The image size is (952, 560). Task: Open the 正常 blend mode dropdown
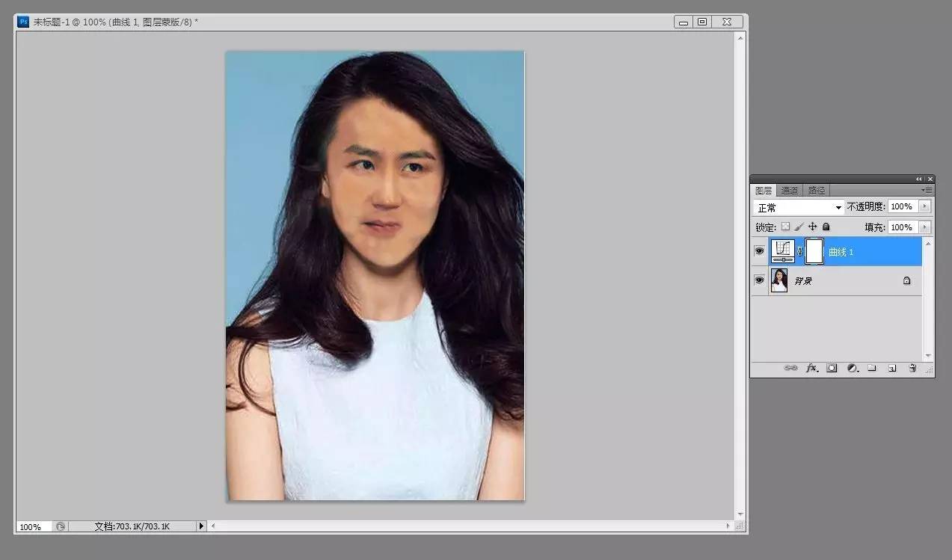point(799,207)
